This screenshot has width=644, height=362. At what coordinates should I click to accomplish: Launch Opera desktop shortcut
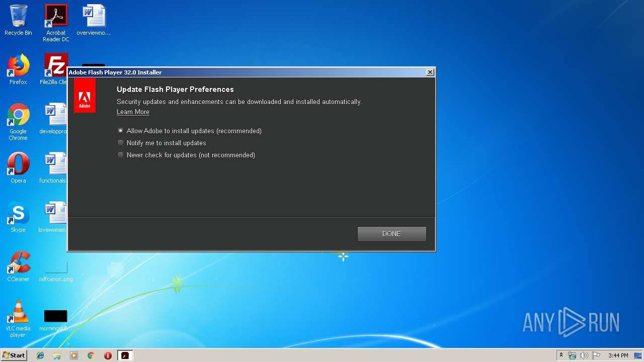pyautogui.click(x=18, y=168)
